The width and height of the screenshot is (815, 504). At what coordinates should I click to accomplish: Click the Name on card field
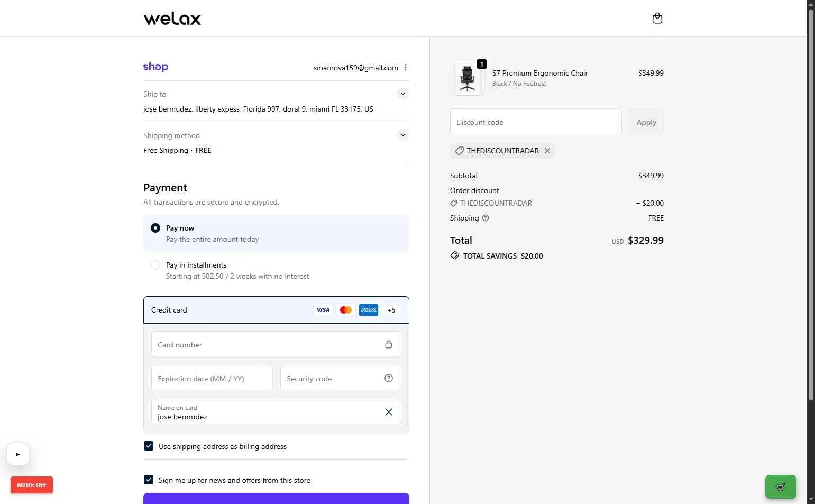276,412
